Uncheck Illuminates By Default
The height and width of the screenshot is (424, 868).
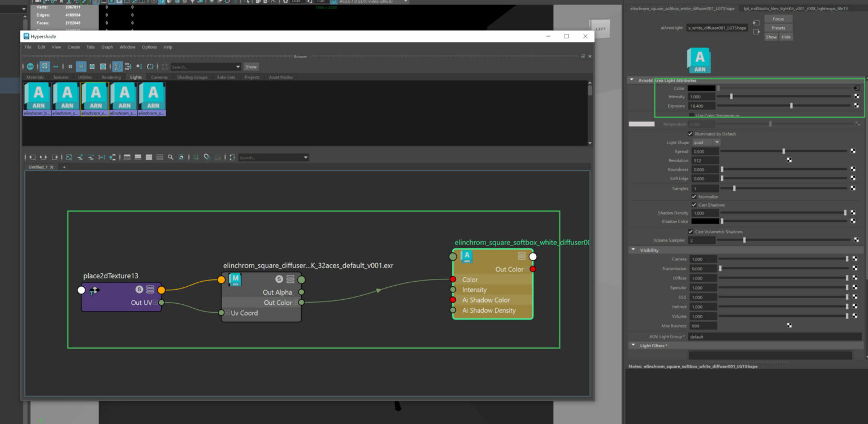(690, 134)
